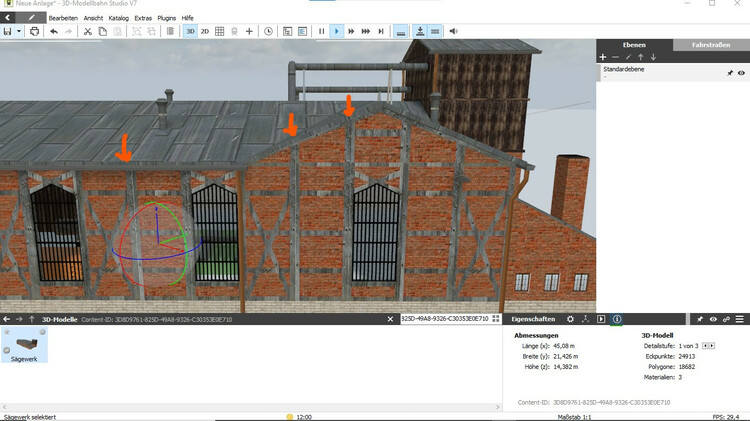Open the Eigenschaften panel menu icon

click(x=740, y=319)
